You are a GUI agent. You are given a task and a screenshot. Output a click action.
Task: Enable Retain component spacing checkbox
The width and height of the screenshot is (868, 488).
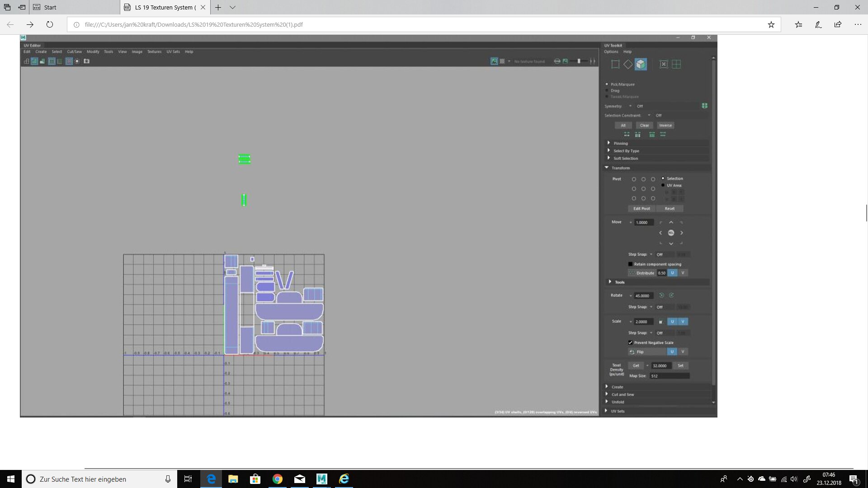[x=630, y=264]
